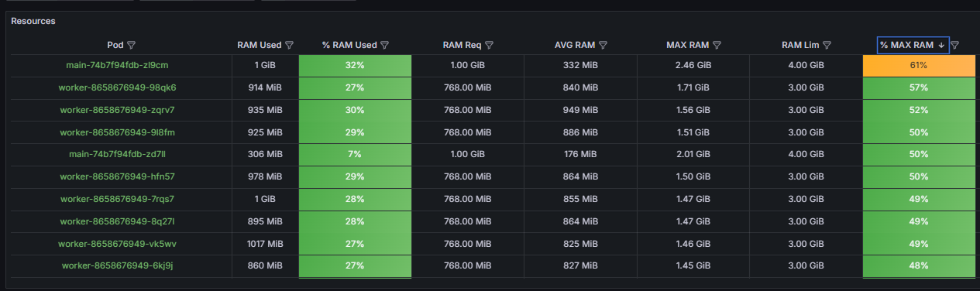The width and height of the screenshot is (980, 291).
Task: Select the 1.56 GiB MAX RAM value
Action: pos(693,110)
